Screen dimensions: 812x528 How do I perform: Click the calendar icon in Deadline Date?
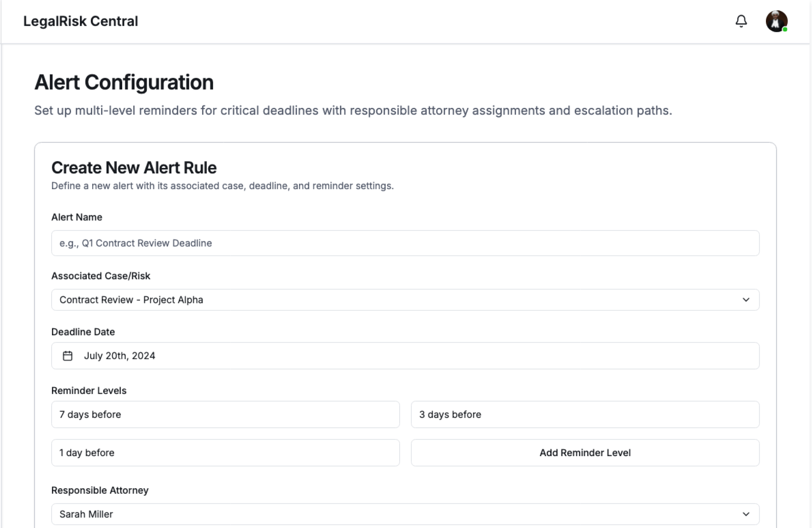[68, 356]
